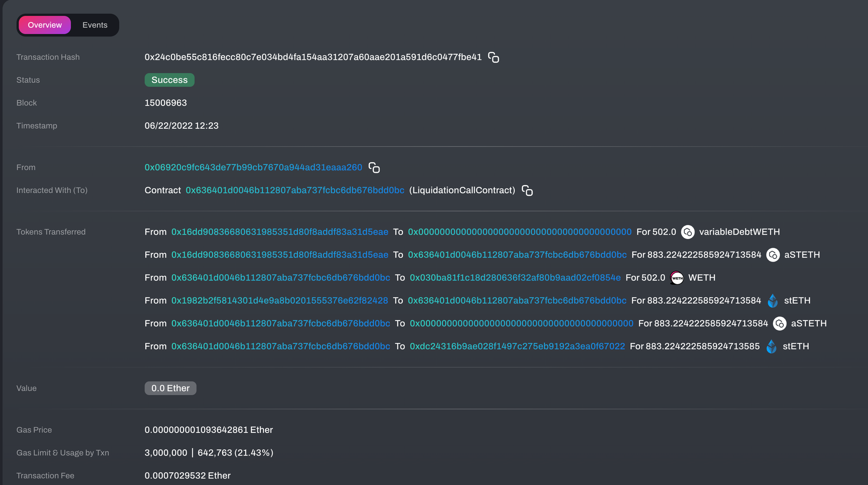The image size is (868, 485).
Task: Click the variableDebtWETH token icon
Action: (x=687, y=232)
